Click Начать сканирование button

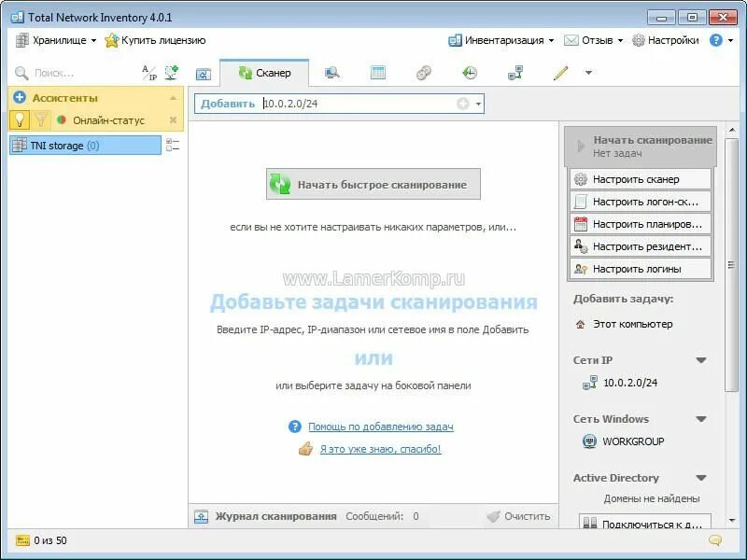(641, 147)
